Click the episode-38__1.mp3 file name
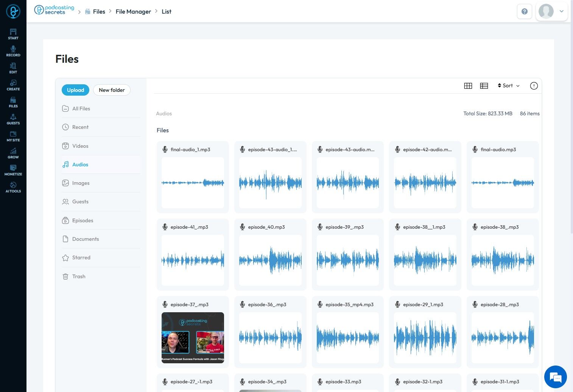This screenshot has width=573, height=392. click(424, 227)
